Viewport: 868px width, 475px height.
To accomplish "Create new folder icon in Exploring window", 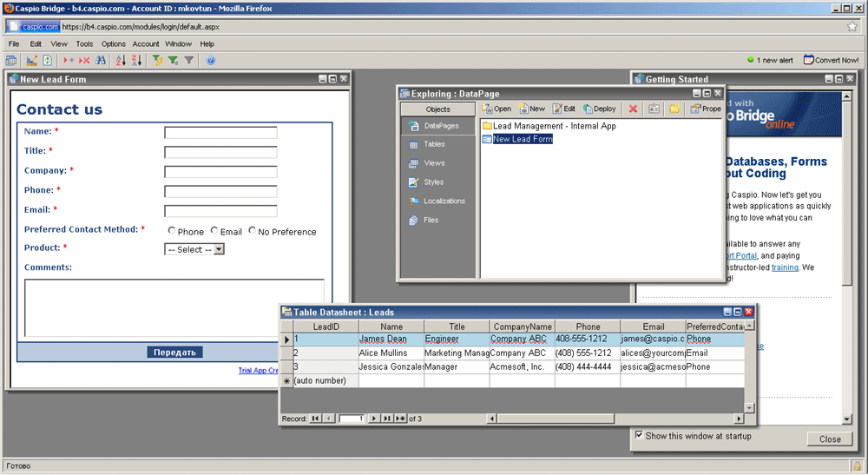I will [674, 109].
